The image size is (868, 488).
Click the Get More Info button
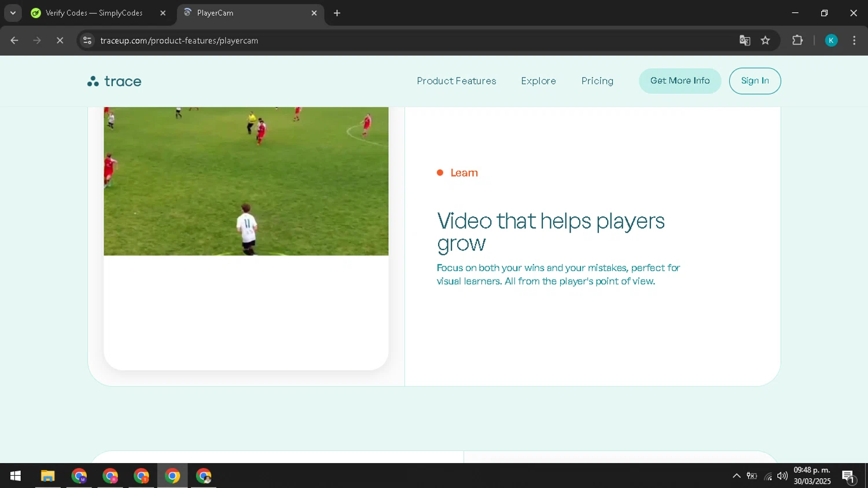(680, 81)
